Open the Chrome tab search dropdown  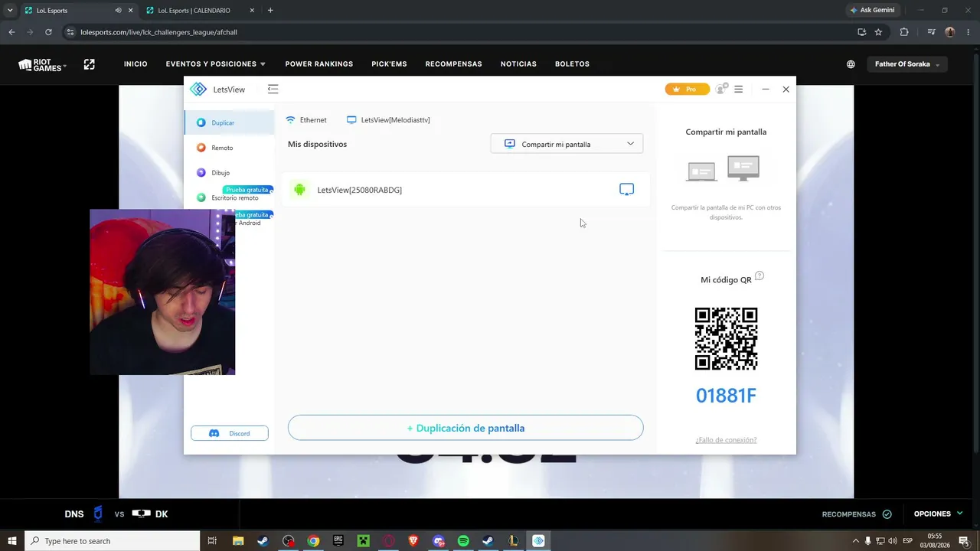pyautogui.click(x=10, y=11)
